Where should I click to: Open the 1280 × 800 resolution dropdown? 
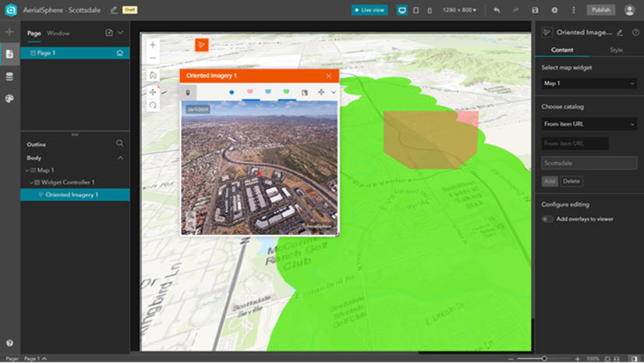coord(459,10)
